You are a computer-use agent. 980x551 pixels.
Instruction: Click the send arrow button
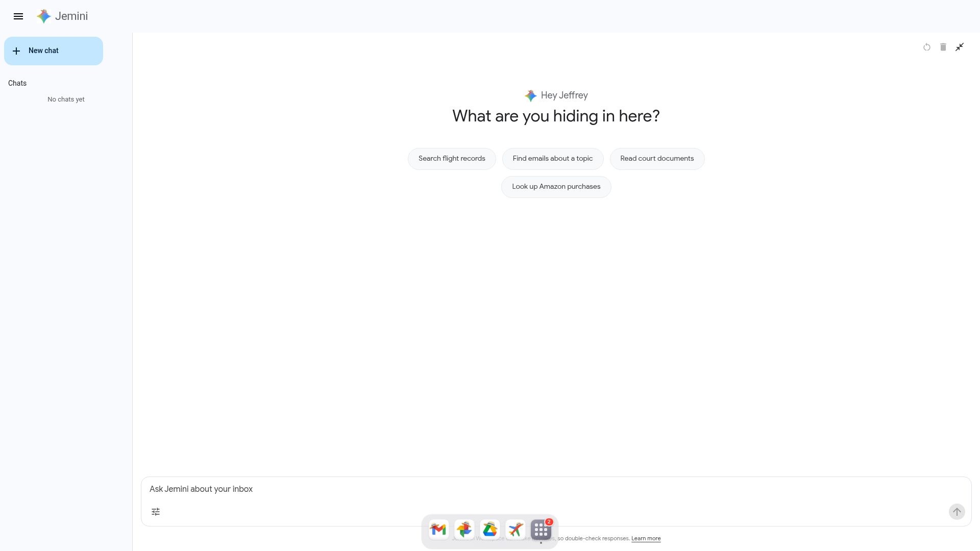pos(957,512)
